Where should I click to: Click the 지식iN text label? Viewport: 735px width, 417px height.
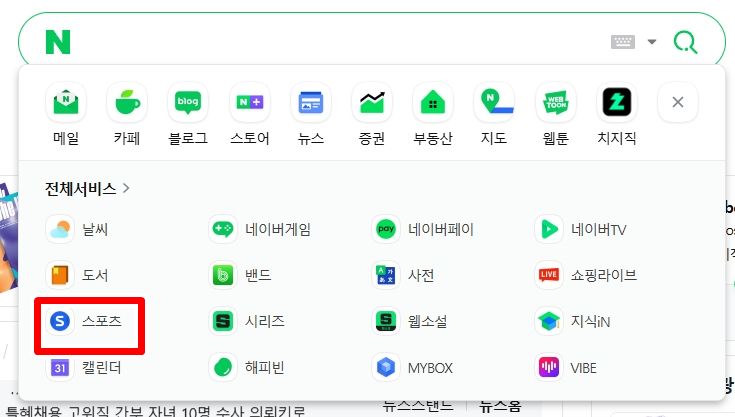pyautogui.click(x=590, y=321)
